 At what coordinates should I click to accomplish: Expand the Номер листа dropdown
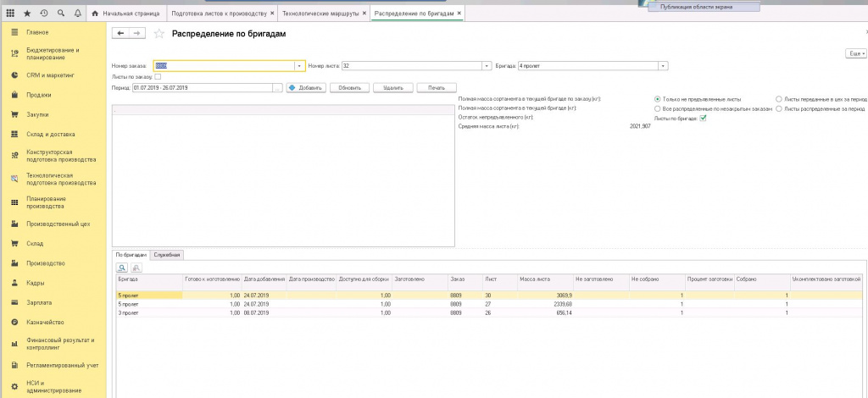(x=487, y=66)
